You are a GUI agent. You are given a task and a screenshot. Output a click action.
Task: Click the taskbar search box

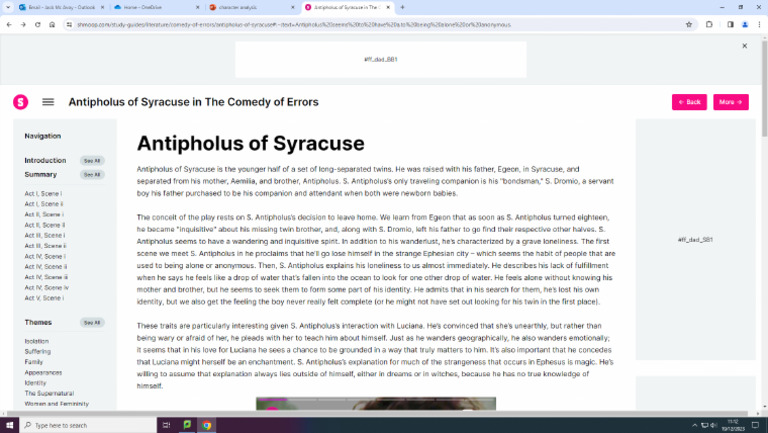tap(88, 425)
